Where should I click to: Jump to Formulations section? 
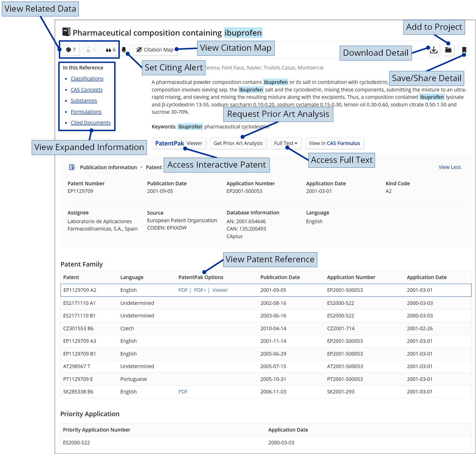click(86, 112)
